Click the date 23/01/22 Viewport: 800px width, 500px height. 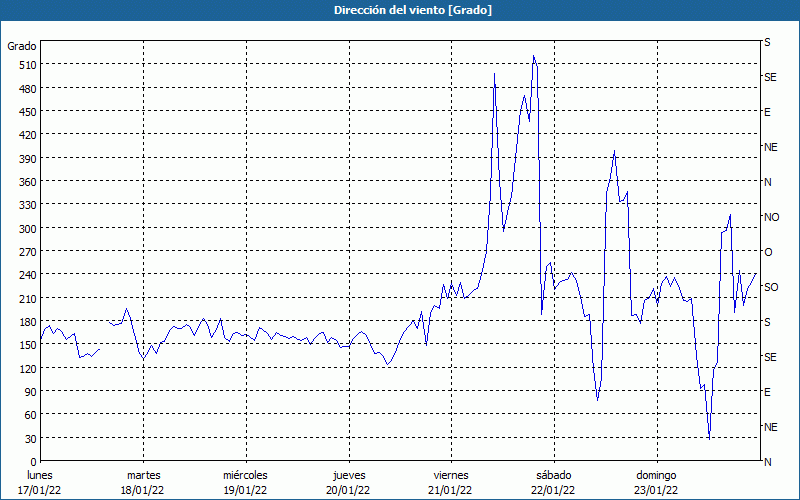pos(656,490)
